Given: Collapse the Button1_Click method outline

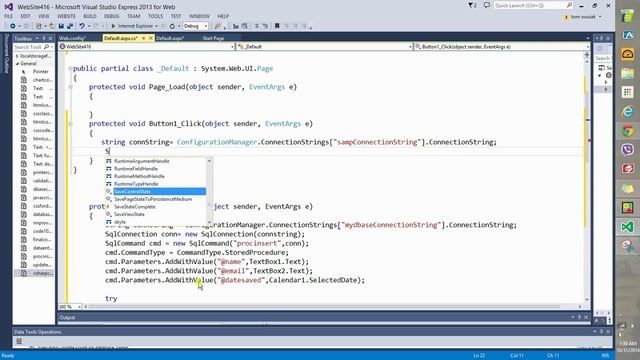Looking at the screenshot, I should [x=71, y=124].
